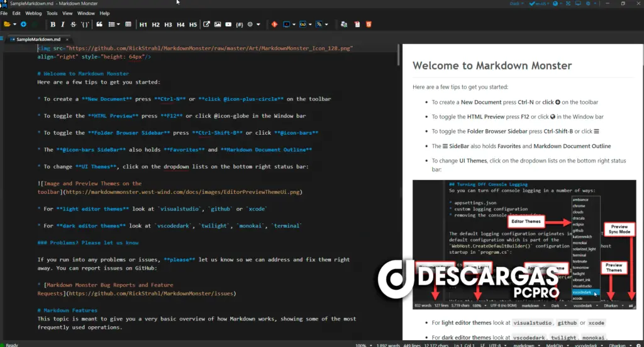The width and height of the screenshot is (644, 347).
Task: Click the red PDF export icon
Action: coord(357,25)
